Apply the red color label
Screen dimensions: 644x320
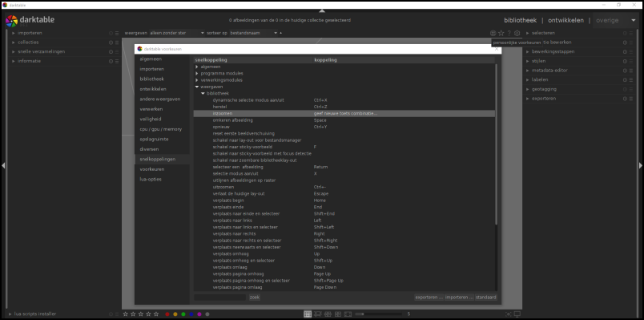(x=167, y=314)
